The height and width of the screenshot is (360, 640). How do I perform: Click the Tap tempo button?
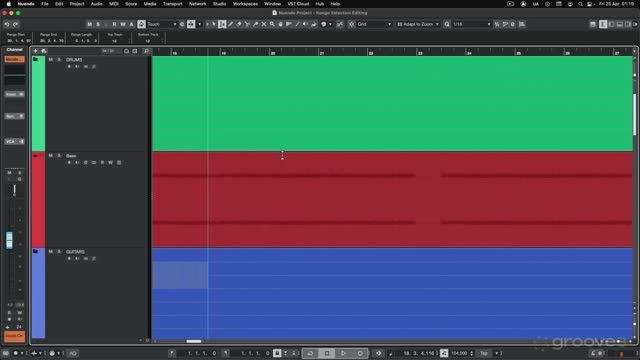pyautogui.click(x=484, y=353)
